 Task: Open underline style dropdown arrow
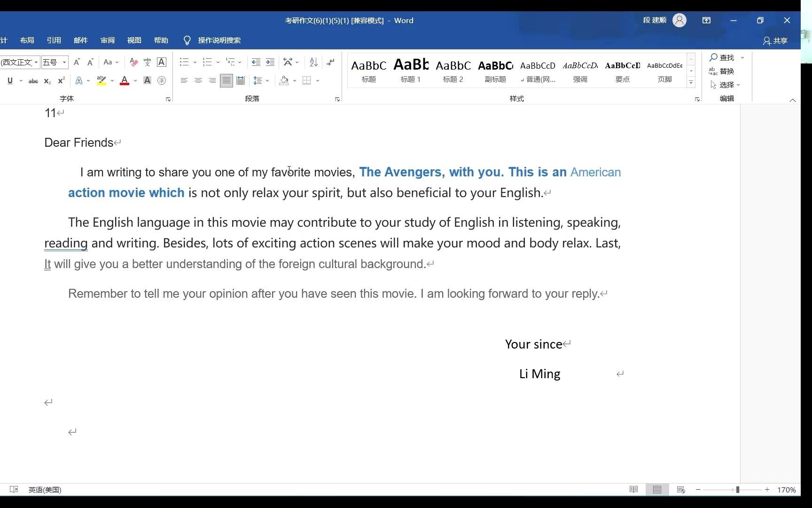click(x=21, y=81)
